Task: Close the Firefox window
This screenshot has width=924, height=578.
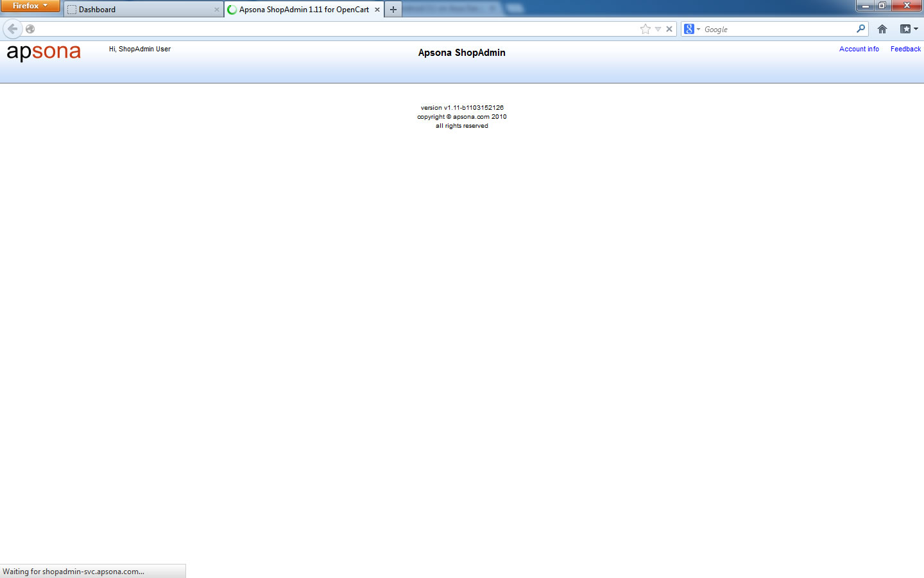Action: pyautogui.click(x=907, y=6)
